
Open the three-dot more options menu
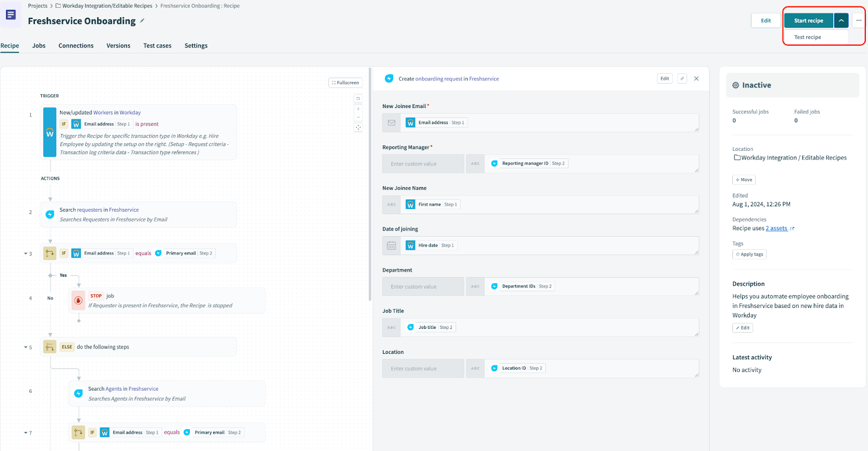[x=859, y=21]
